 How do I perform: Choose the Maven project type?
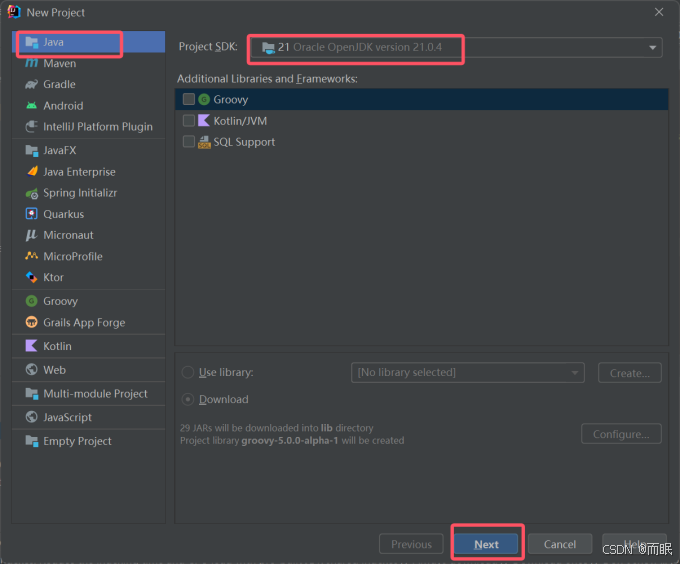[x=89, y=63]
